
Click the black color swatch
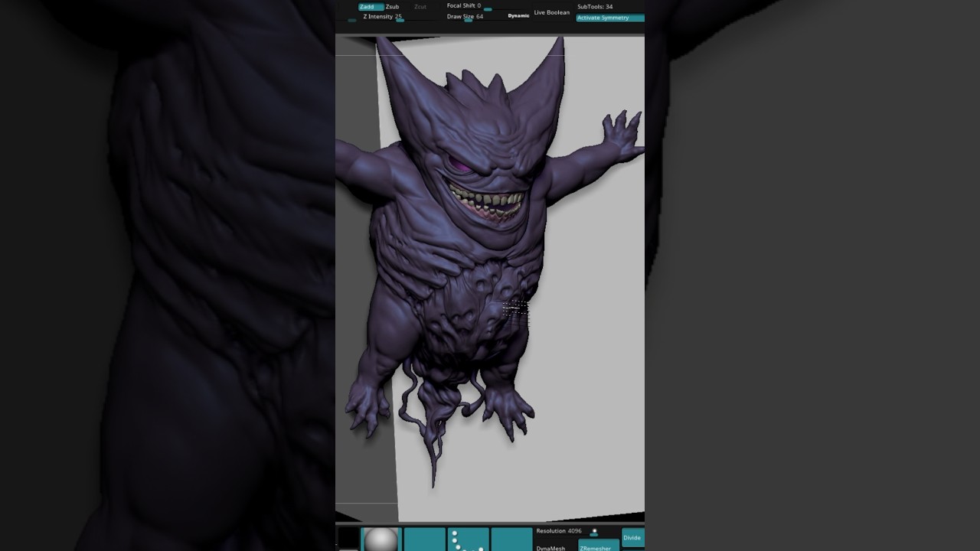coord(348,539)
